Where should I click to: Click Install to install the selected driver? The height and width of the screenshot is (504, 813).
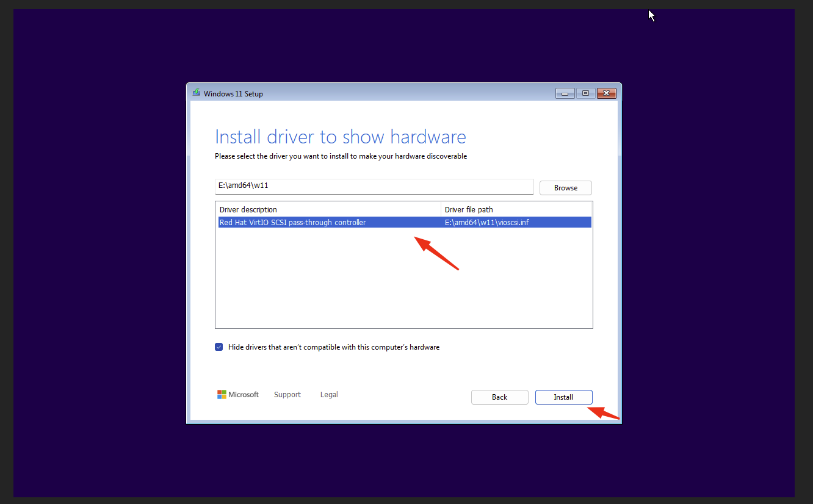563,397
